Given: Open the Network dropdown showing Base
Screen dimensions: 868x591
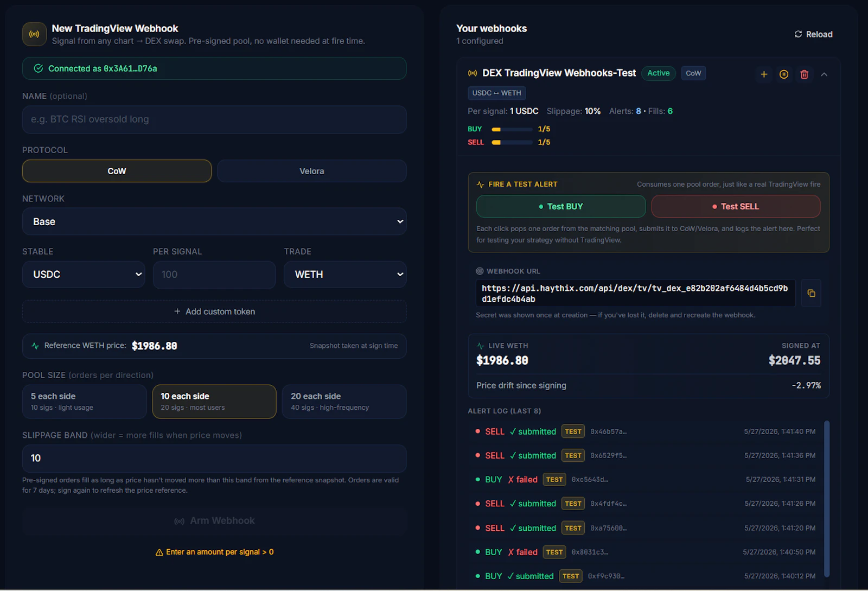Looking at the screenshot, I should (214, 221).
